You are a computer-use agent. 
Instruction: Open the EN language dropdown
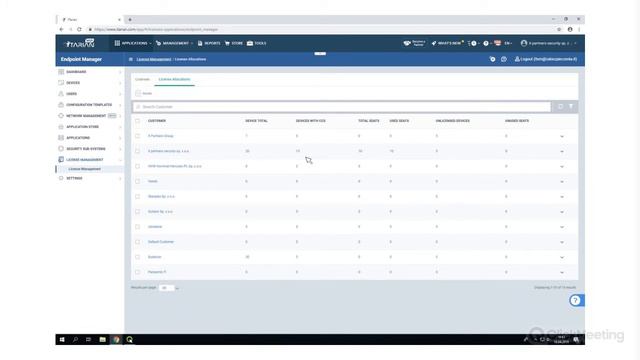(508, 43)
